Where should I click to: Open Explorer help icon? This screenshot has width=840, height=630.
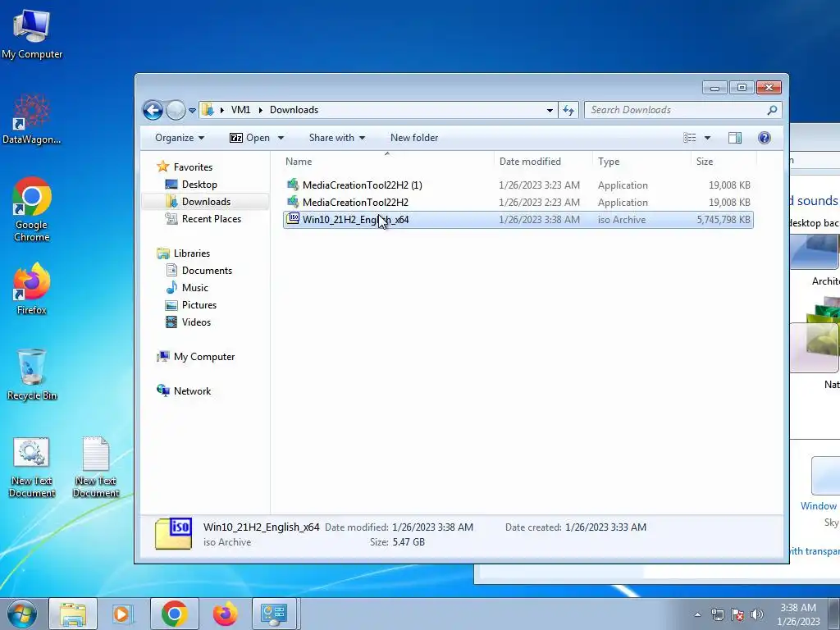click(765, 138)
